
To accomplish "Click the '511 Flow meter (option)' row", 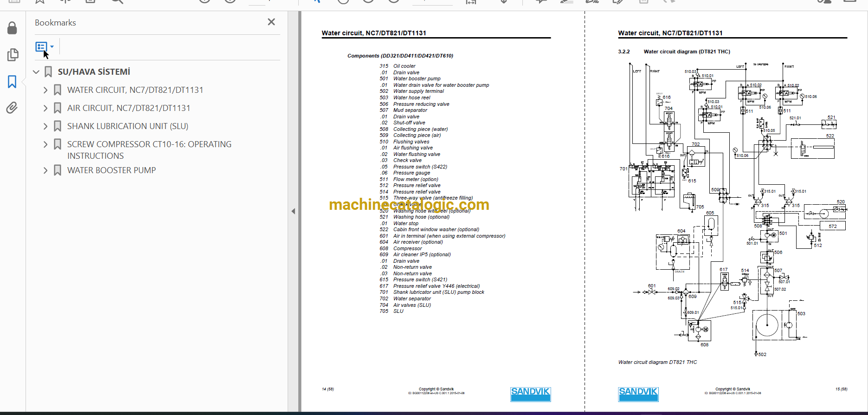I will (409, 179).
